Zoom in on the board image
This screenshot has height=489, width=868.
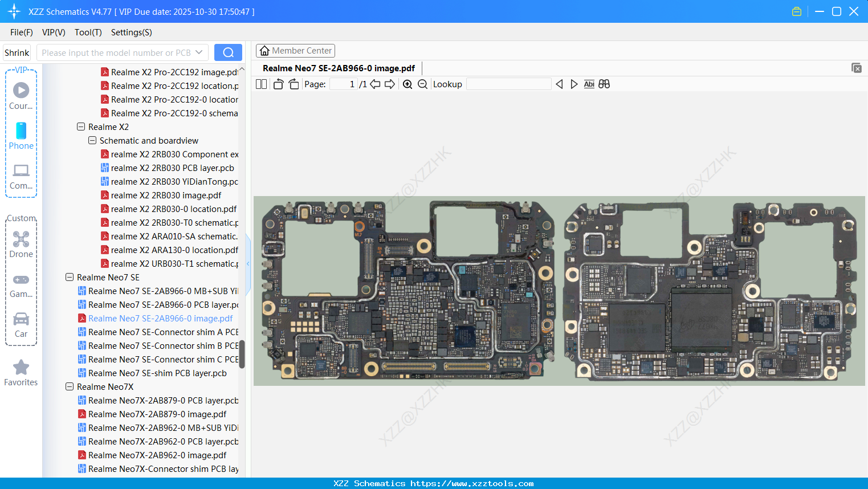[x=407, y=84]
